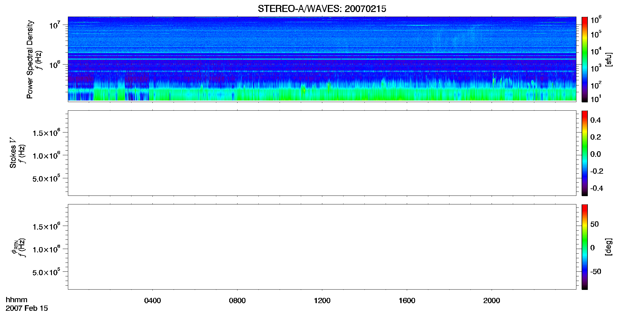Click the 2000 time axis label
Viewport: 644px width, 332px height.
492,301
